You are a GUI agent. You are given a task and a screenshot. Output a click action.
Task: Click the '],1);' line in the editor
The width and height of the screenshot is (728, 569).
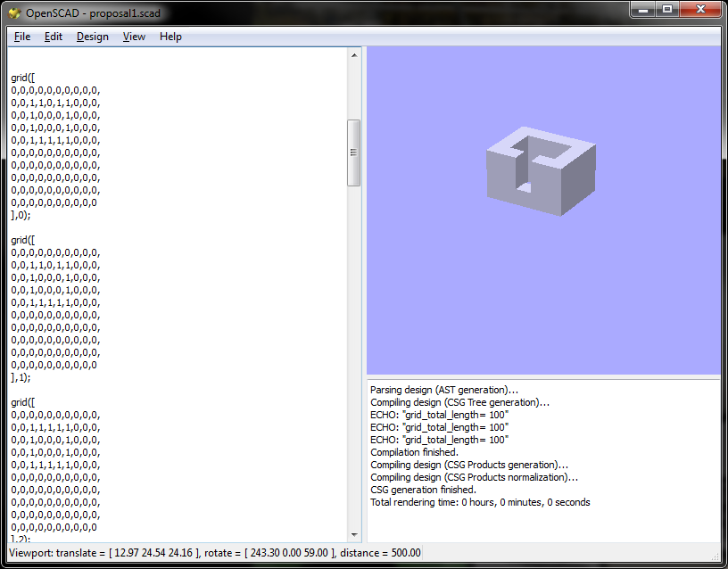[21, 377]
